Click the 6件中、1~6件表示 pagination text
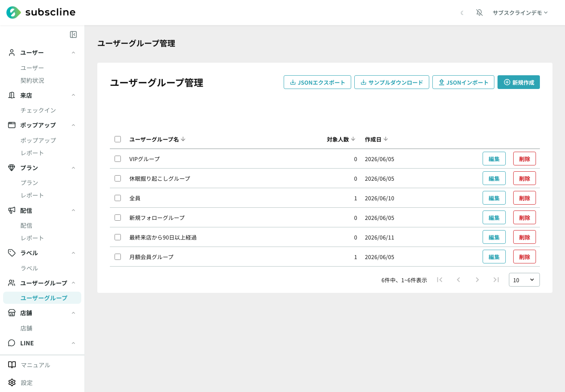This screenshot has height=392, width=565. (404, 280)
